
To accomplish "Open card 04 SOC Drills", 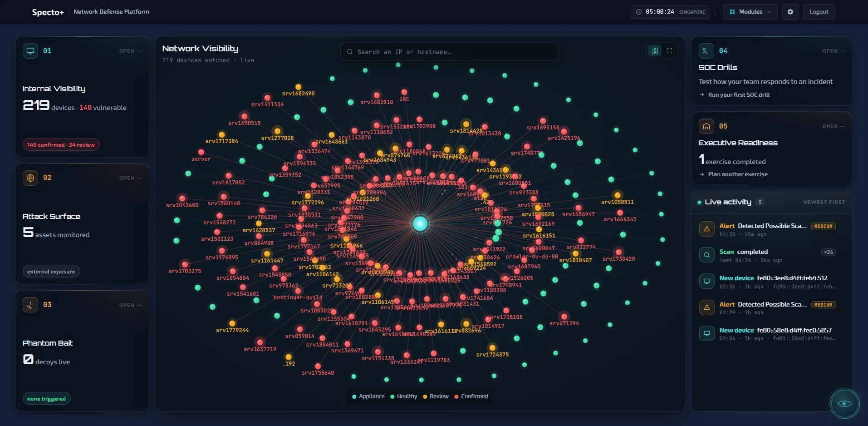I will (833, 51).
